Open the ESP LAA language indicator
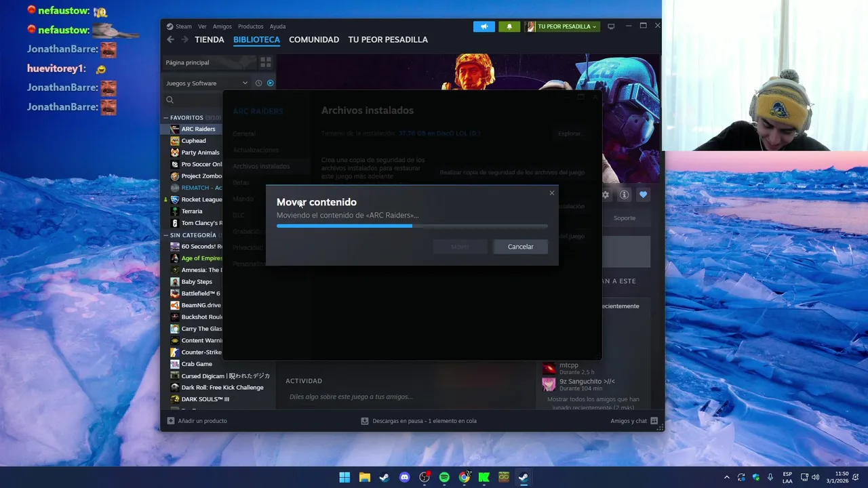Viewport: 868px width, 488px height. (787, 477)
